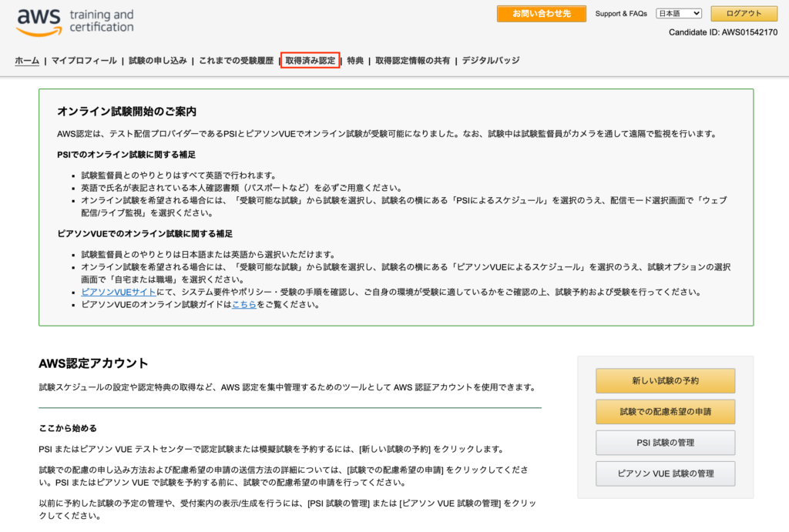Screen dimensions: 789x532
Task: Click the PSIでのオンライン試験に関する補足 subheading
Action: point(126,155)
